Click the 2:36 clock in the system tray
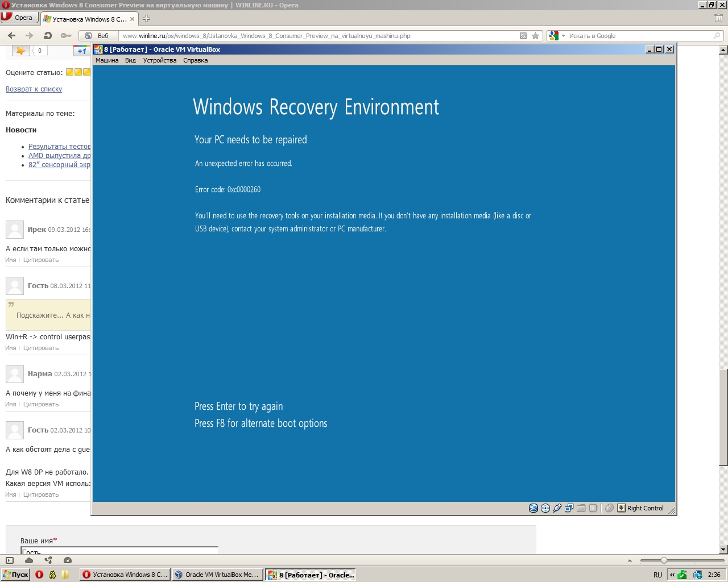 click(x=714, y=575)
